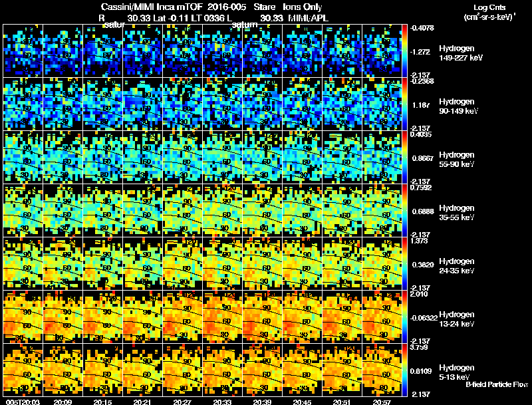Click the "-1.272" colorbar midpoint value

point(421,52)
